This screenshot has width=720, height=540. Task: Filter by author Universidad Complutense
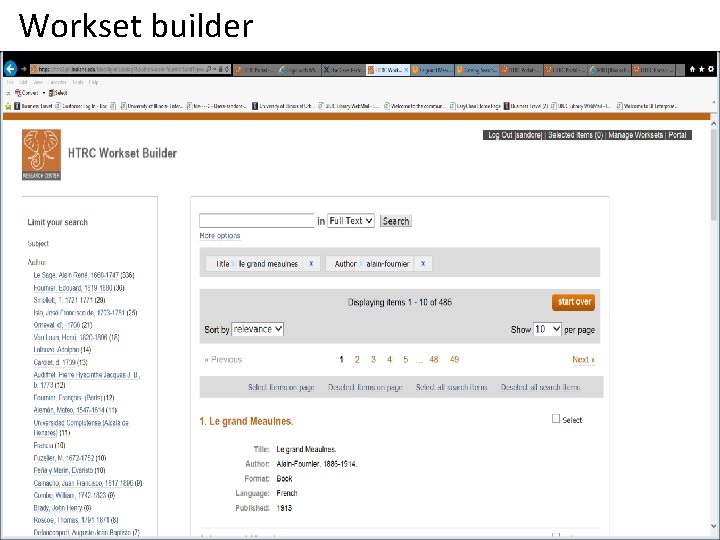tap(81, 428)
